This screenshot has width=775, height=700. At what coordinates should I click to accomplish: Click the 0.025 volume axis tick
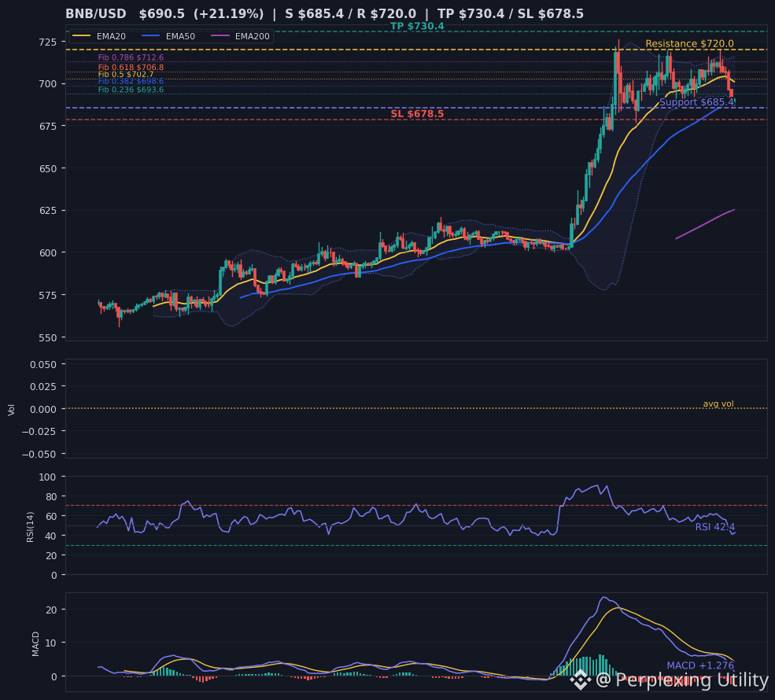(43, 387)
